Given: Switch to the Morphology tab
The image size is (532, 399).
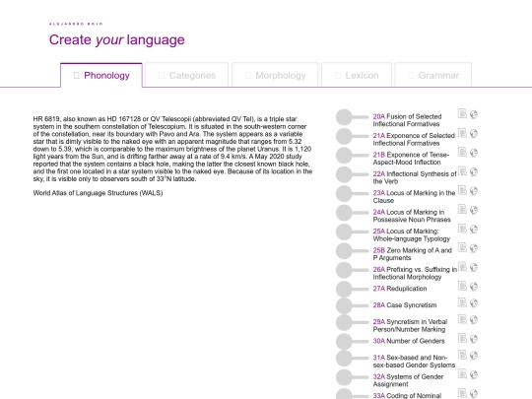Looking at the screenshot, I should click(275, 75).
